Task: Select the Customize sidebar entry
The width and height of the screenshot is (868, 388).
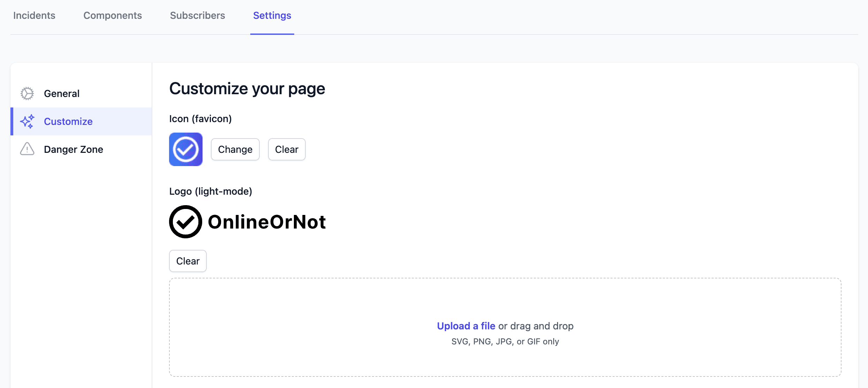Action: tap(68, 121)
